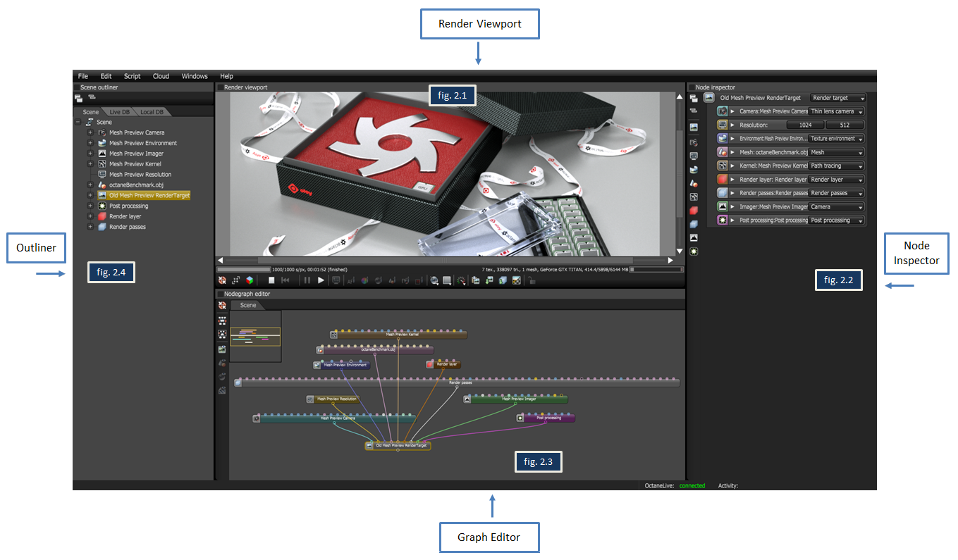Open the Thin lens camera dropdown
This screenshot has height=560, width=958.
pyautogui.click(x=837, y=111)
